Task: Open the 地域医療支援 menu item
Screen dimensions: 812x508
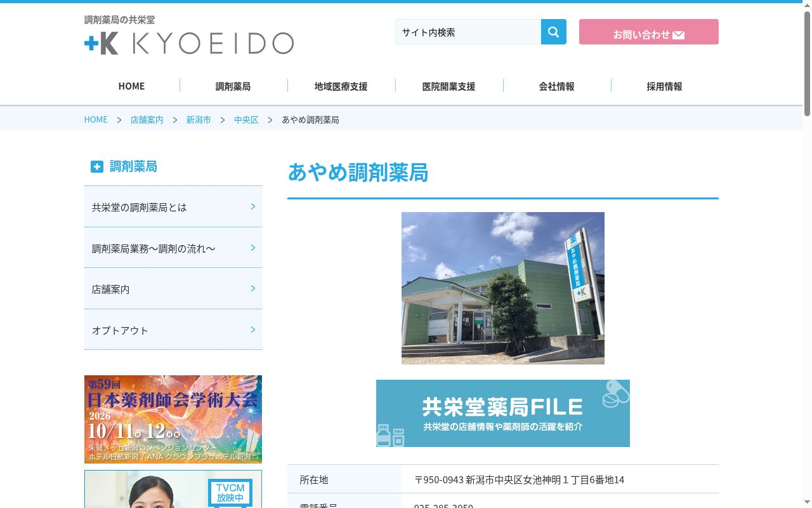Action: [x=341, y=86]
